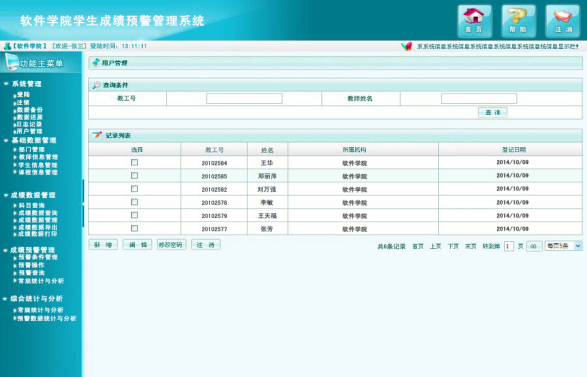Focus the 教师姓名 search input field
587x377 pixels.
479,98
